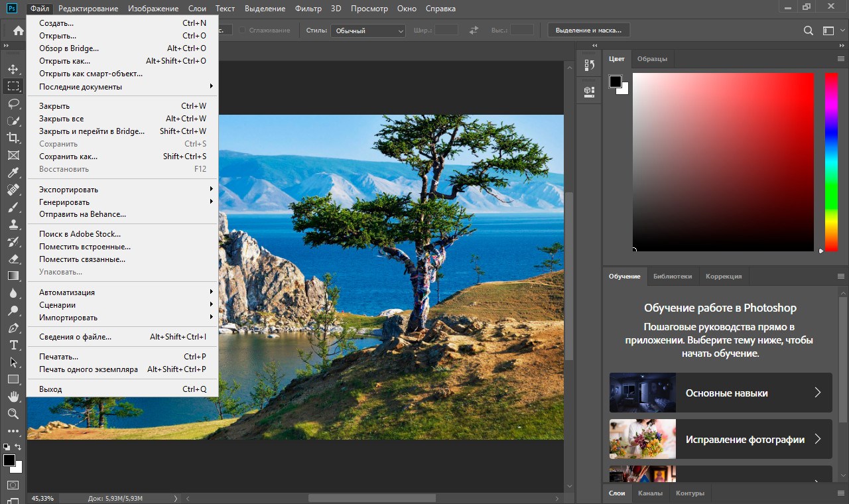Click the vertical hue slider in Цвет panel
Screen dimensions: 849x504
pos(831,162)
